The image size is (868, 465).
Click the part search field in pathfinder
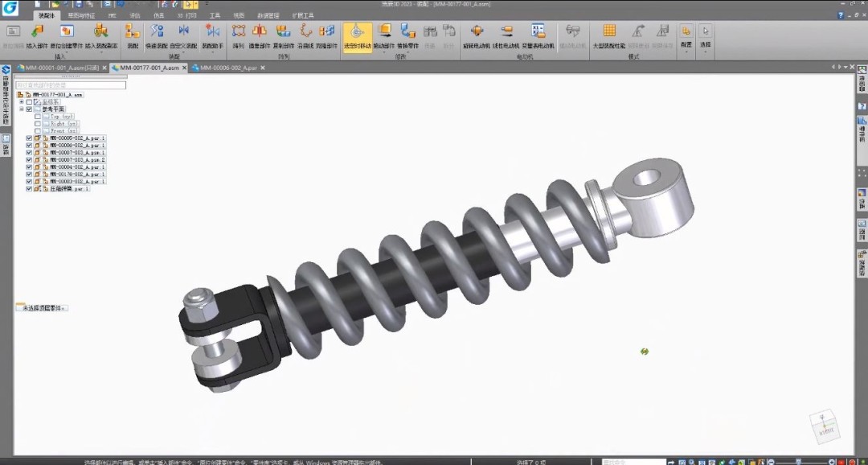click(x=71, y=85)
